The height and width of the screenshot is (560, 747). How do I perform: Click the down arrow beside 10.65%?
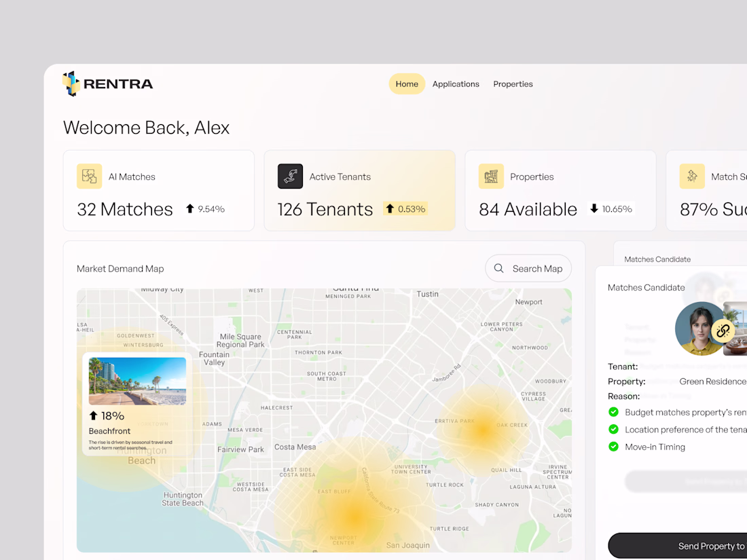[x=594, y=208]
